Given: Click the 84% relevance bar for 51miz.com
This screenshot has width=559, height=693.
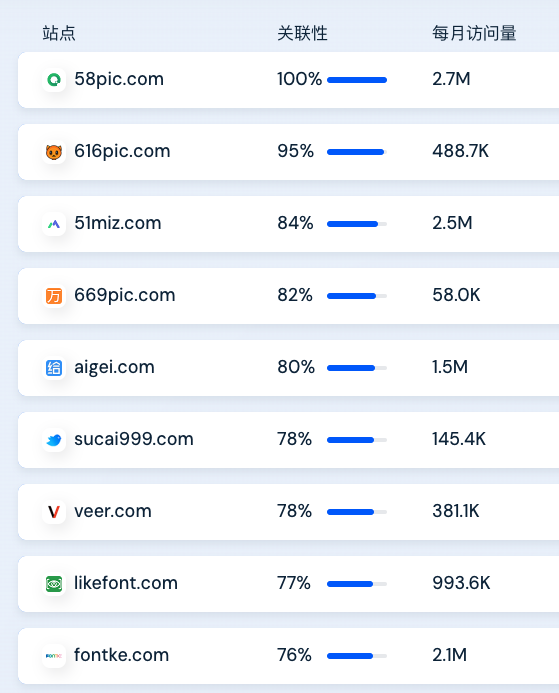Looking at the screenshot, I should pyautogui.click(x=357, y=224).
